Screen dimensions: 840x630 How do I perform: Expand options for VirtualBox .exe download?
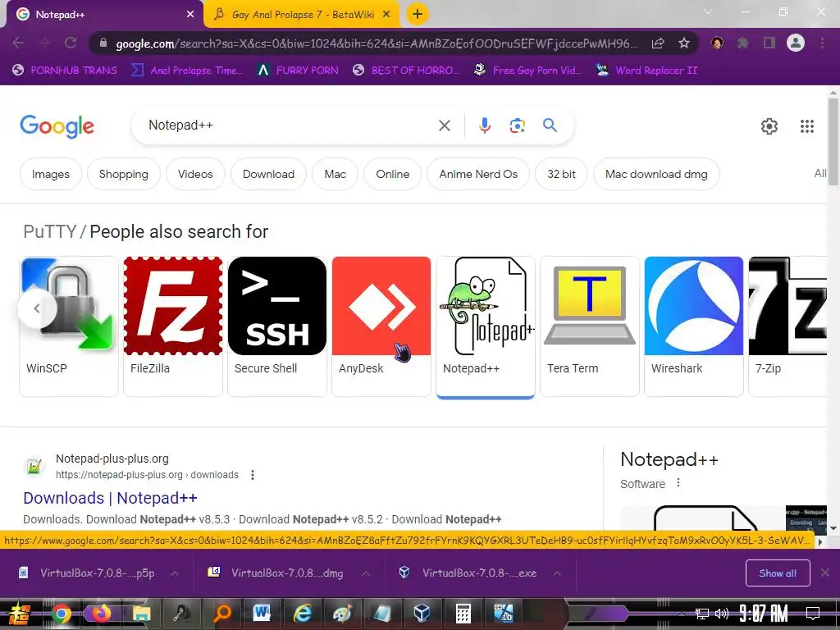click(x=557, y=573)
